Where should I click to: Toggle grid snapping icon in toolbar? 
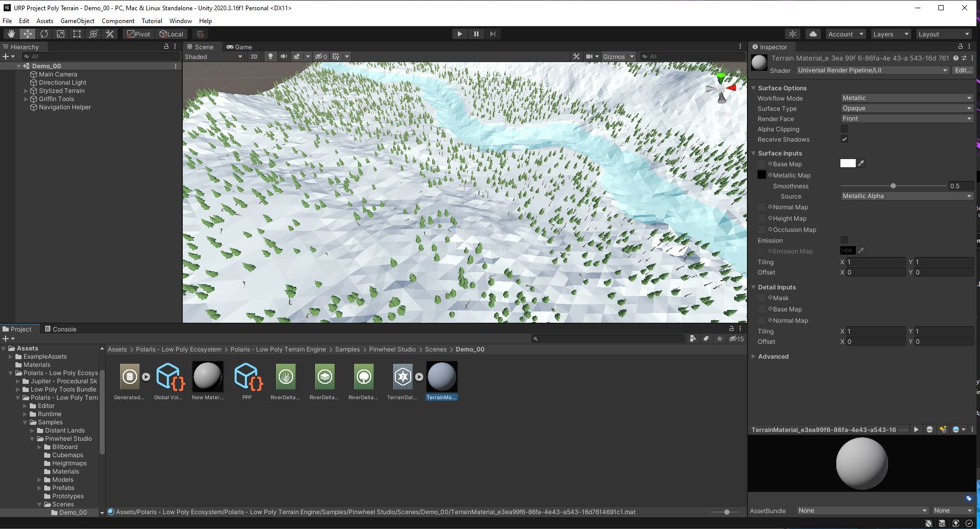pyautogui.click(x=200, y=34)
